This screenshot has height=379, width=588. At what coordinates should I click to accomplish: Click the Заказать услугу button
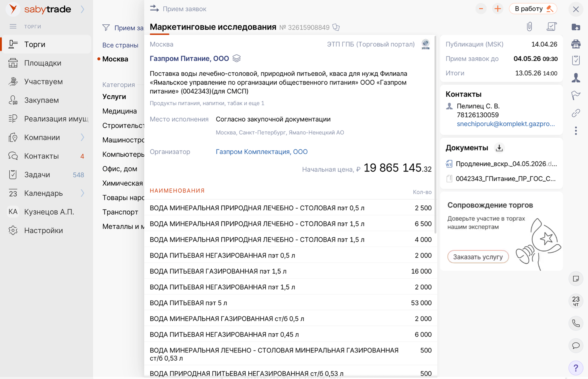pyautogui.click(x=478, y=257)
